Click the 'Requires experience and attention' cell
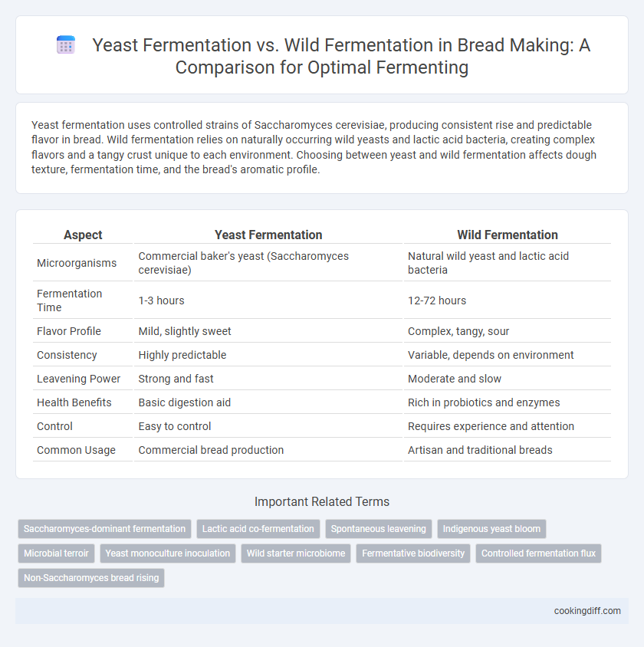 point(508,426)
